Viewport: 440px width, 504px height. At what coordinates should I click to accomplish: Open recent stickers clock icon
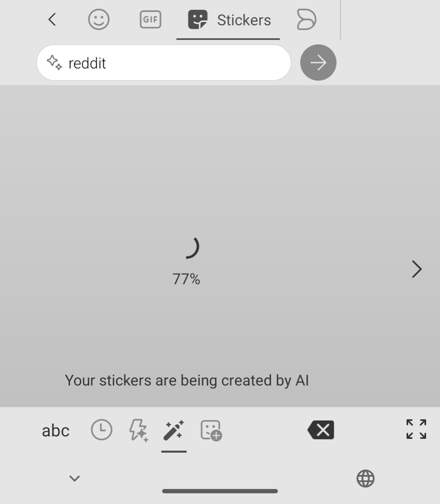(101, 430)
